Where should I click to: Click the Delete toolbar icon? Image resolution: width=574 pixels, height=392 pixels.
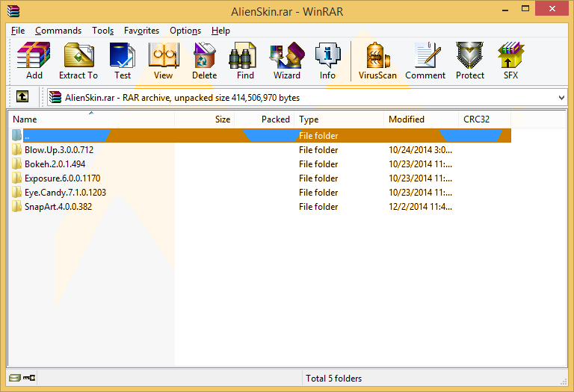coord(204,60)
